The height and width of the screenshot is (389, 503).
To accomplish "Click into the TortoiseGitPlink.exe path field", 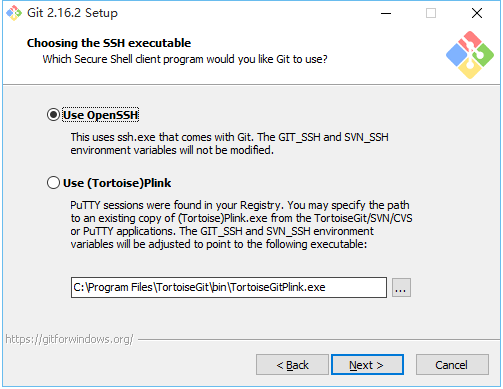I will tap(229, 287).
